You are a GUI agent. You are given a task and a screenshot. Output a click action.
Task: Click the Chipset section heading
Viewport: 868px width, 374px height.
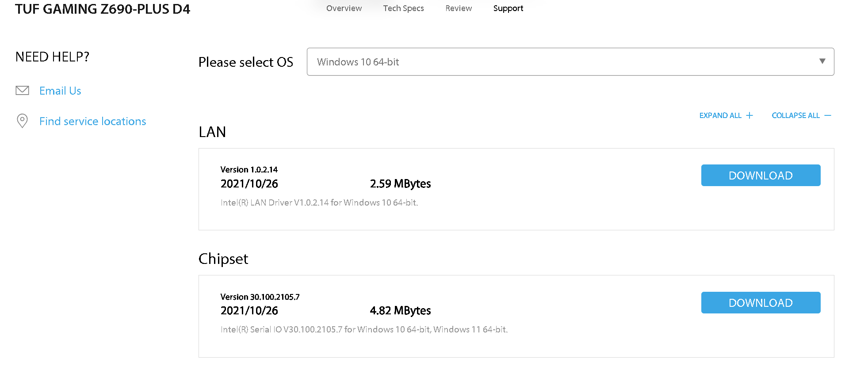(x=223, y=259)
